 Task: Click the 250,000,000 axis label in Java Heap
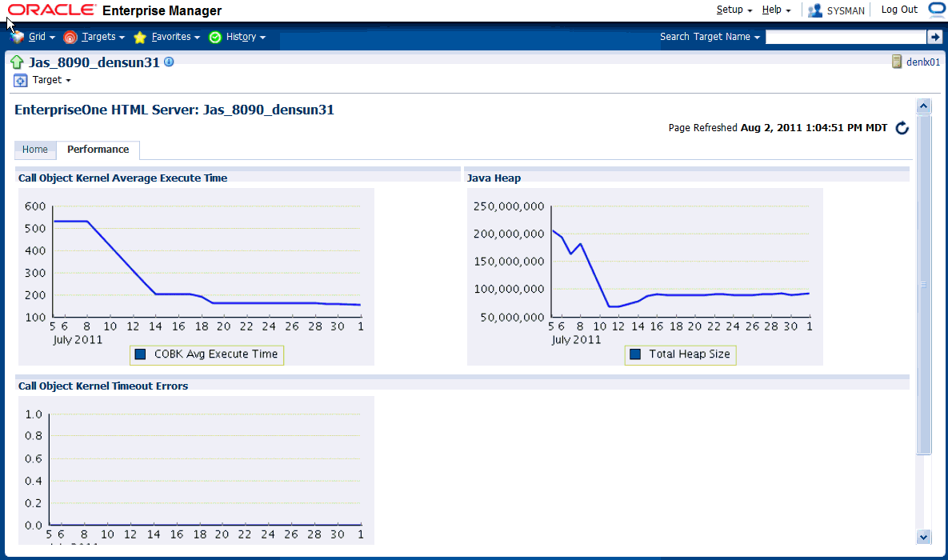(x=509, y=206)
